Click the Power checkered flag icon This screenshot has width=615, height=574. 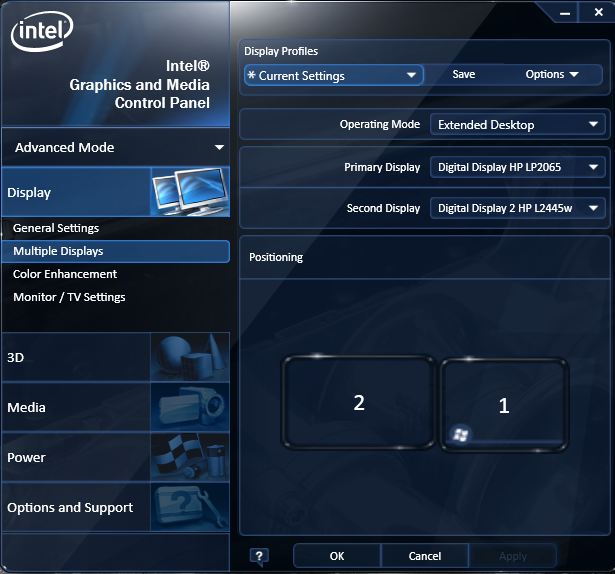tap(190, 457)
